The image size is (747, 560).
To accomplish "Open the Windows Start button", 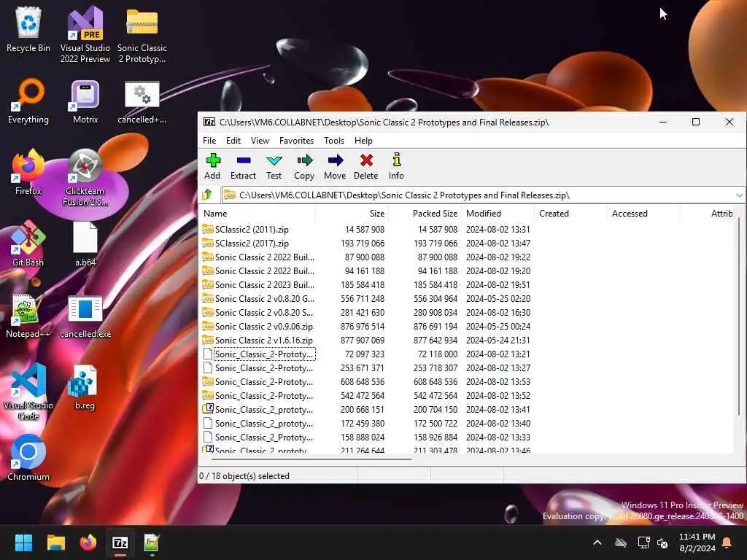I will (x=23, y=542).
